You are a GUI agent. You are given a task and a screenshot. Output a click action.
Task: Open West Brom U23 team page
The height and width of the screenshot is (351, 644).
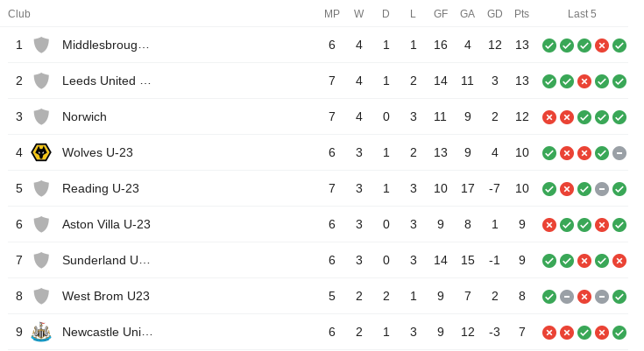coord(106,296)
